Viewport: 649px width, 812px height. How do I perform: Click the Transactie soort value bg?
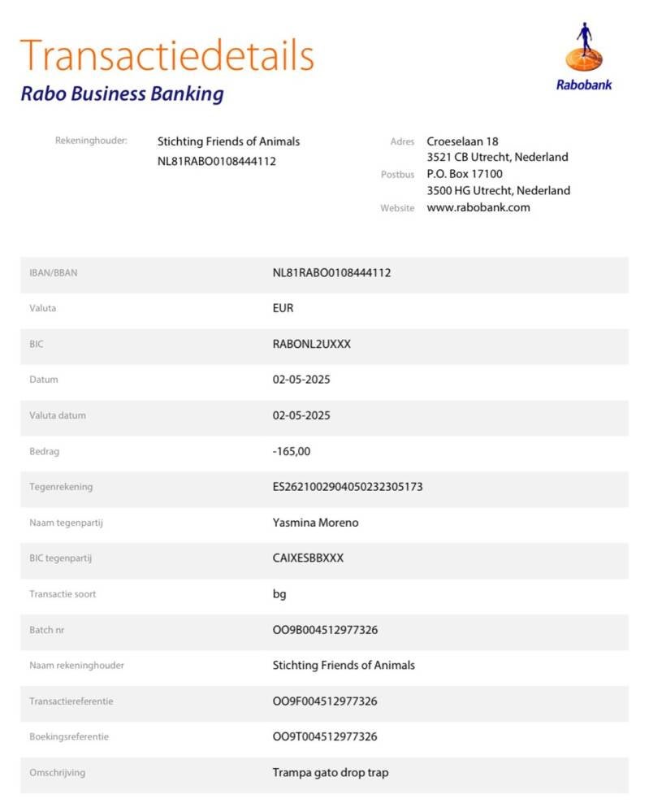279,594
